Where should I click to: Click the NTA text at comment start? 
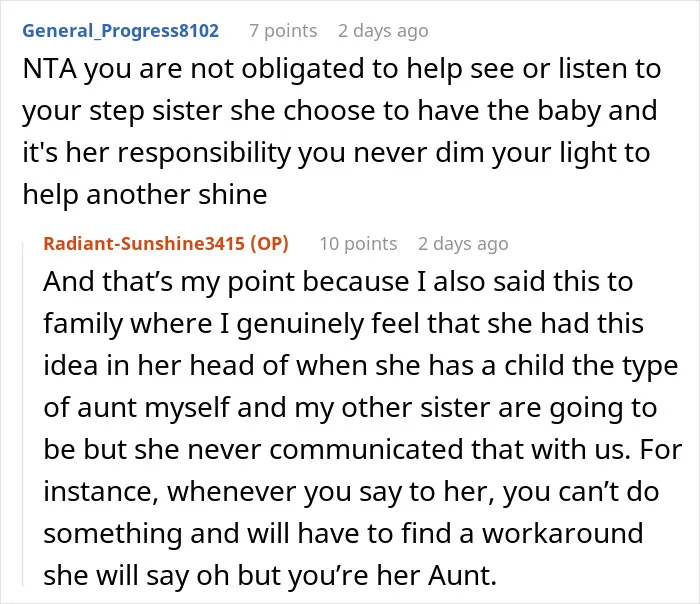[x=50, y=69]
